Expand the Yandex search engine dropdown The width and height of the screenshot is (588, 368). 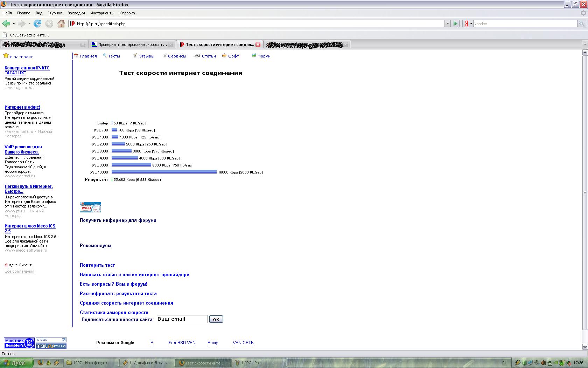tap(471, 23)
